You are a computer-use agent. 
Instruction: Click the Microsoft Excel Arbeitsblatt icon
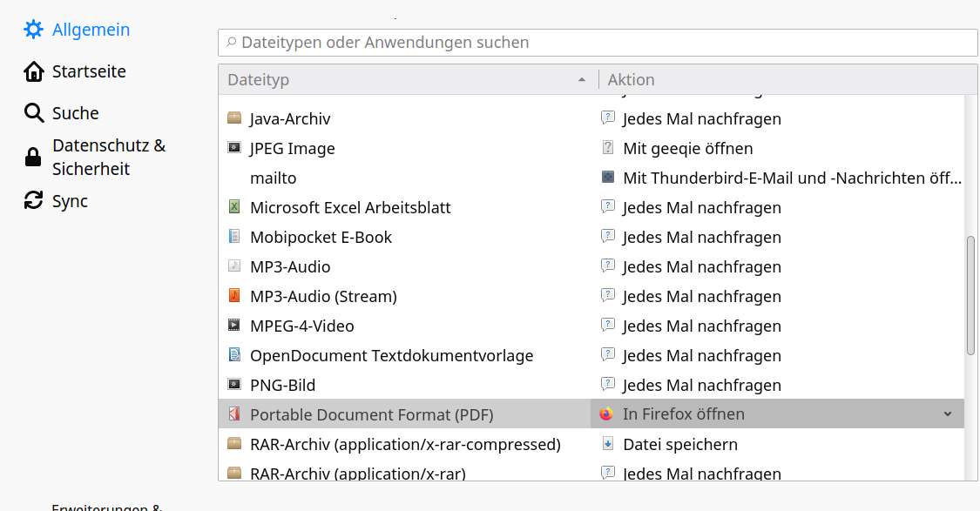233,207
